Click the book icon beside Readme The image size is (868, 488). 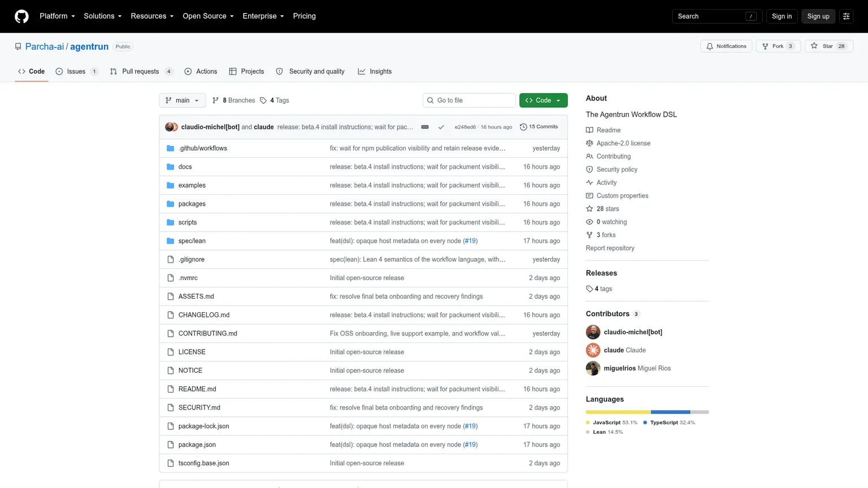tap(589, 130)
